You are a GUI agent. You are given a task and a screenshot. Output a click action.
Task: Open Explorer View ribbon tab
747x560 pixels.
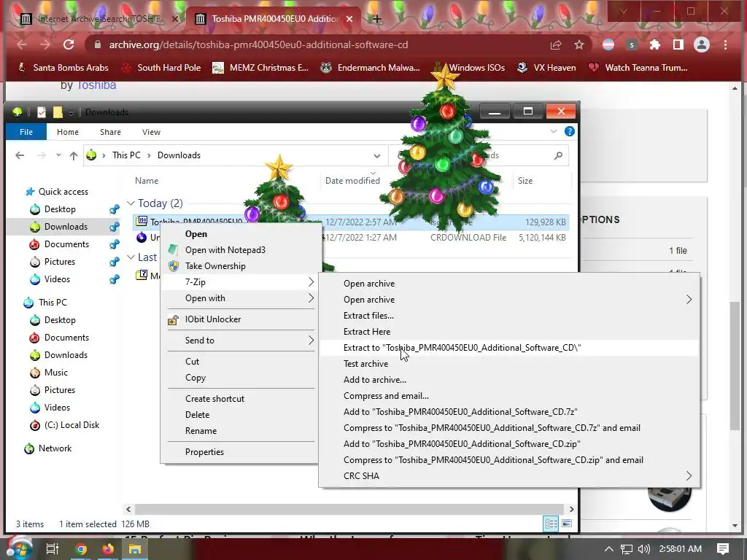tap(151, 132)
